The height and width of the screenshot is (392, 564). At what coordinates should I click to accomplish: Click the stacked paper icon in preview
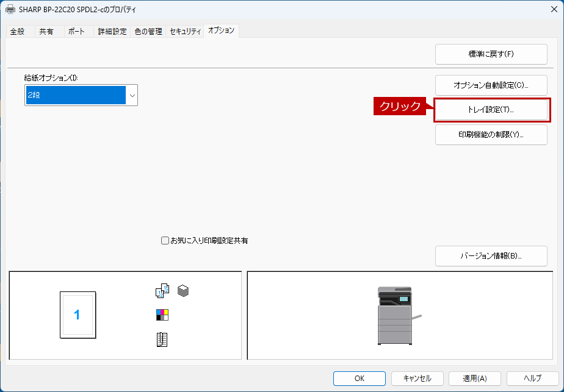click(x=183, y=291)
